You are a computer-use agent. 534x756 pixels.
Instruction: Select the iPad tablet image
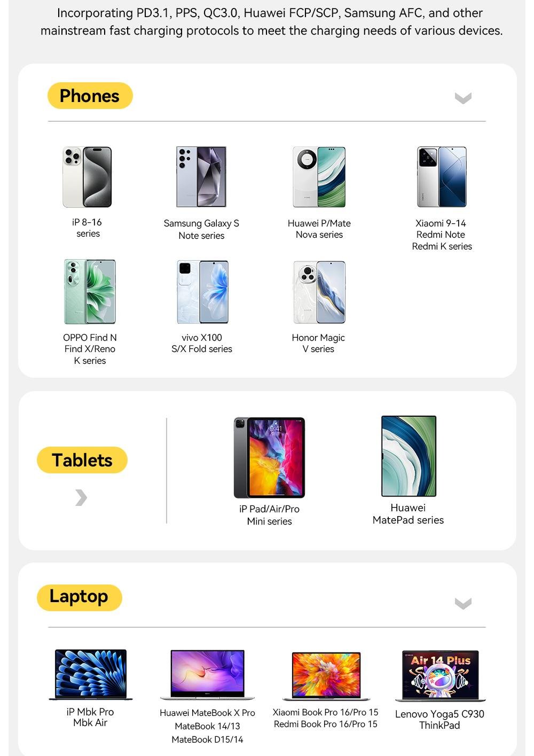point(269,457)
